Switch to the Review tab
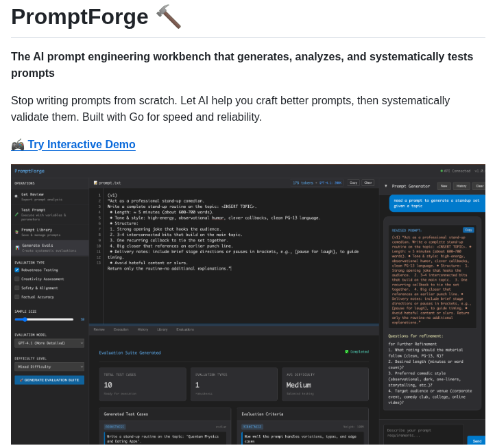This screenshot has height=448, width=495. tap(99, 329)
